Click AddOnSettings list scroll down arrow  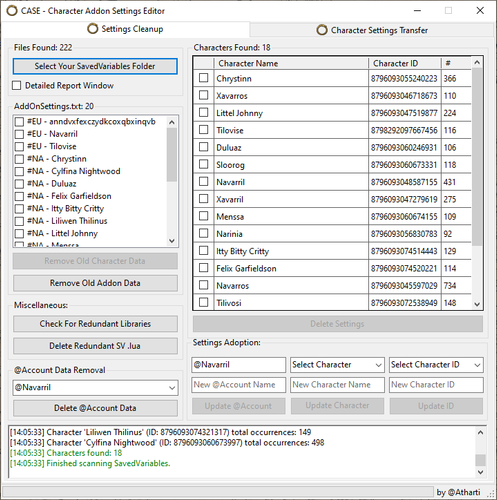pyautogui.click(x=172, y=241)
